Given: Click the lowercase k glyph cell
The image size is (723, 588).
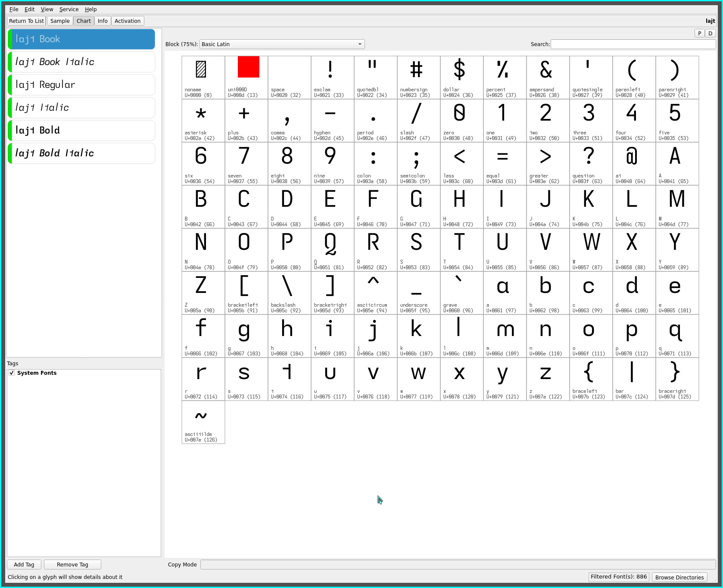Looking at the screenshot, I should pos(419,336).
